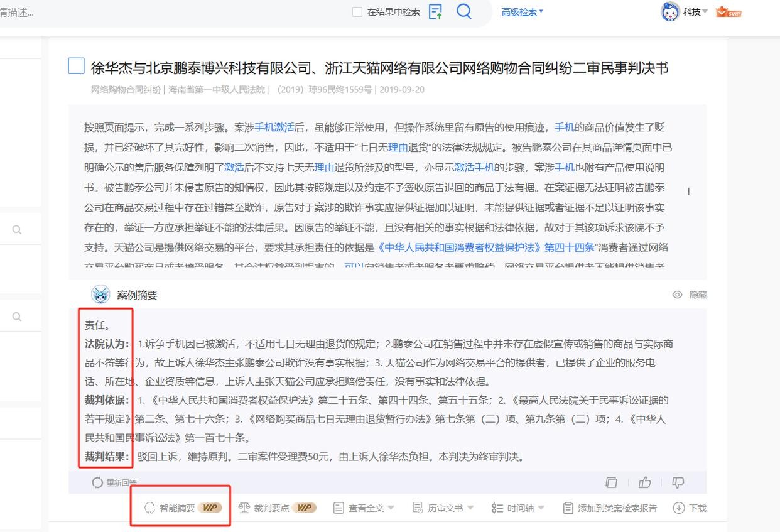Give the summary a thumbs down
The image size is (780, 532).
678,482
